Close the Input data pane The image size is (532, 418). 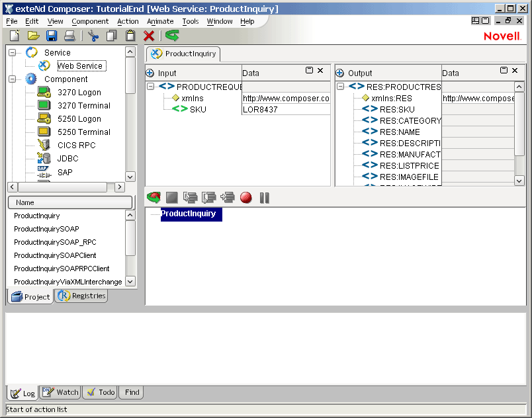point(320,70)
